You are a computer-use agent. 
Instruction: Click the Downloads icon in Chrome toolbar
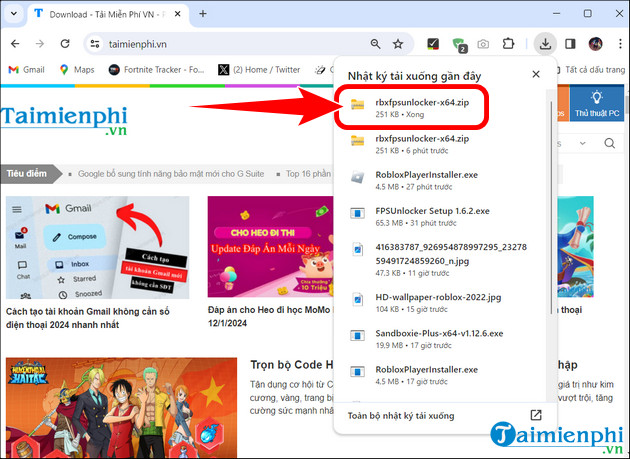545,44
